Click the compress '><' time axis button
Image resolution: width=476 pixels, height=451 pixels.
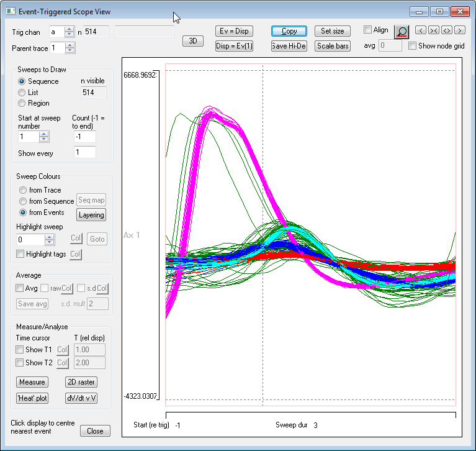click(x=434, y=30)
